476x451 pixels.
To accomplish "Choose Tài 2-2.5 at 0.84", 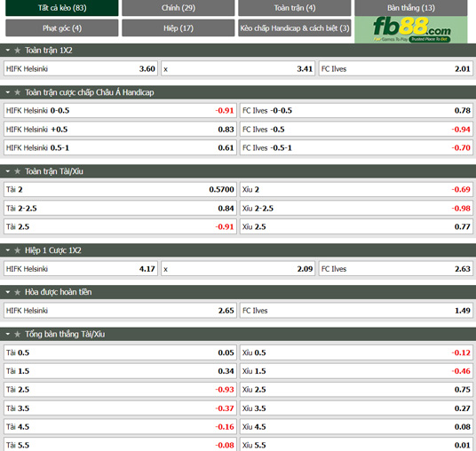I will (120, 209).
